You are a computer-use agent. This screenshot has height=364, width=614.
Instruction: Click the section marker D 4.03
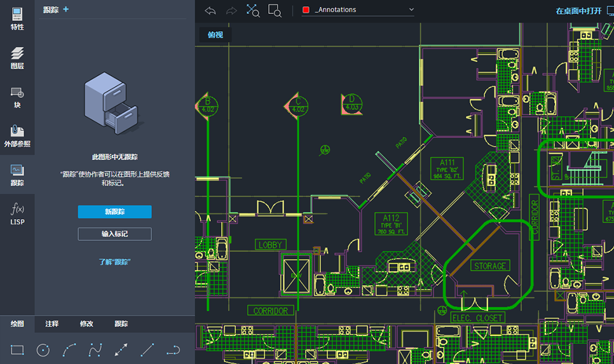click(351, 104)
